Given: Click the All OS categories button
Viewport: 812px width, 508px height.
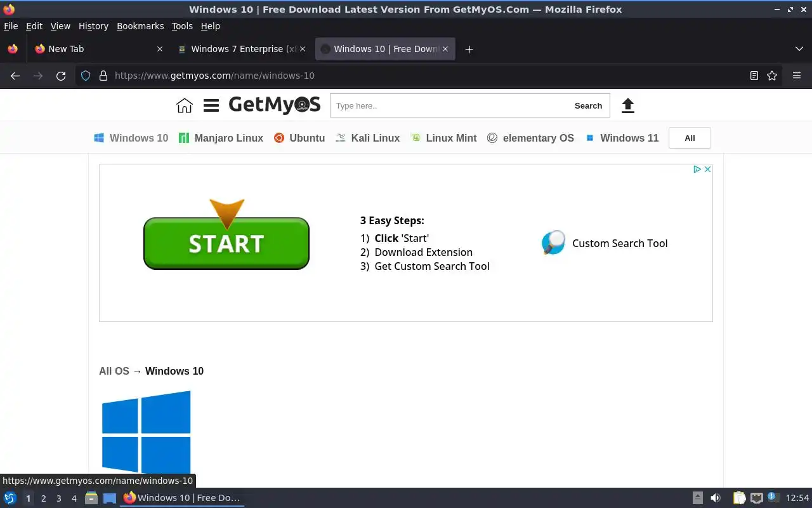Looking at the screenshot, I should click(690, 138).
